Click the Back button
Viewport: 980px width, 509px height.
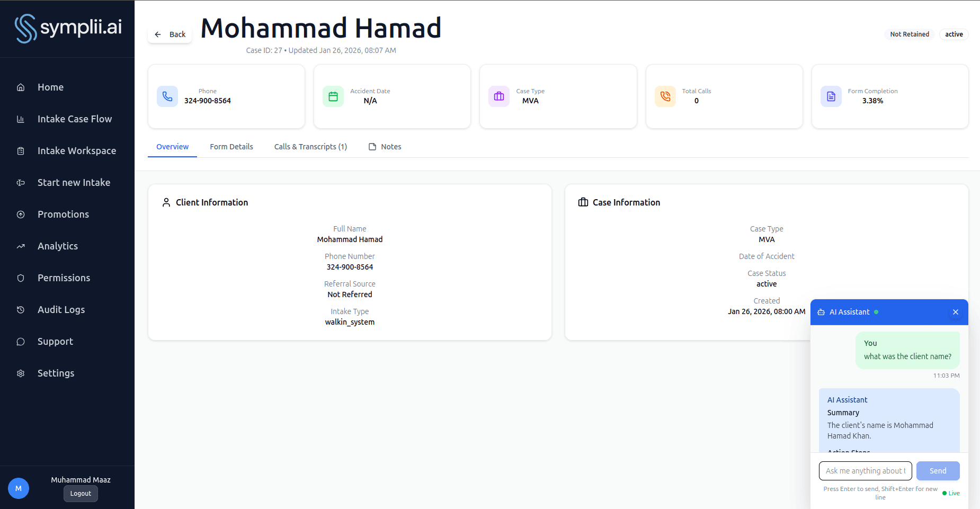click(x=170, y=34)
